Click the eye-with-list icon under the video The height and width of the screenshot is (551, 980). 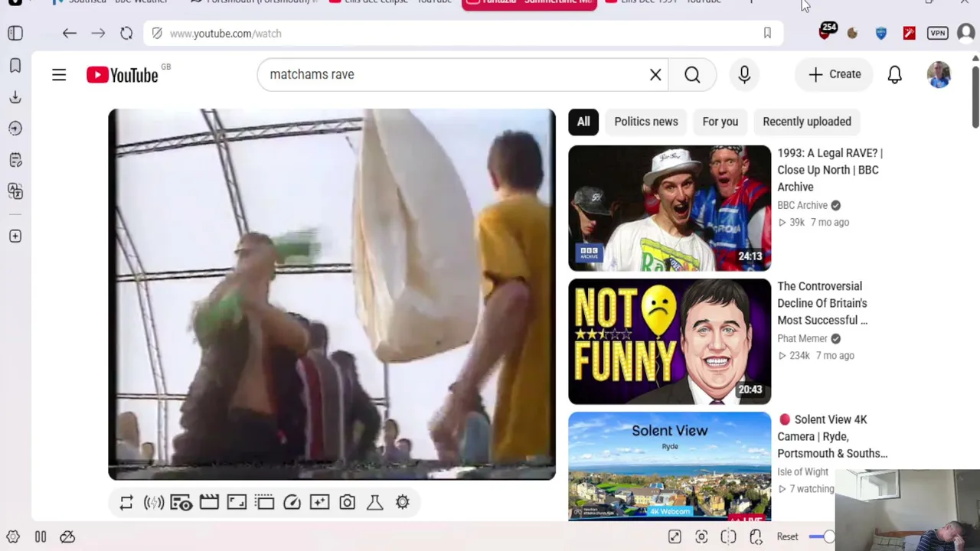[x=181, y=502]
